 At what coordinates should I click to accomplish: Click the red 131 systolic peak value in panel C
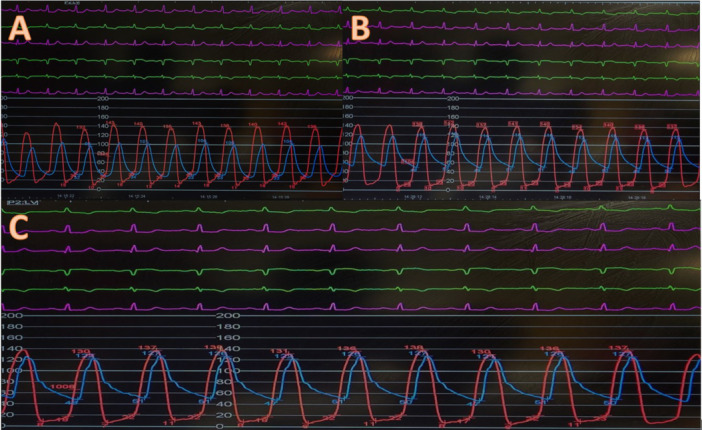pos(279,351)
